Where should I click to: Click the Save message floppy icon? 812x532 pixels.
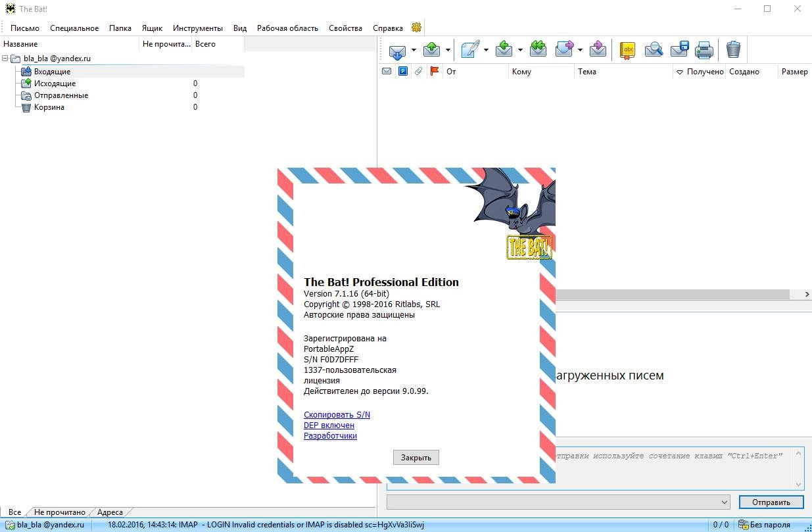click(x=679, y=50)
